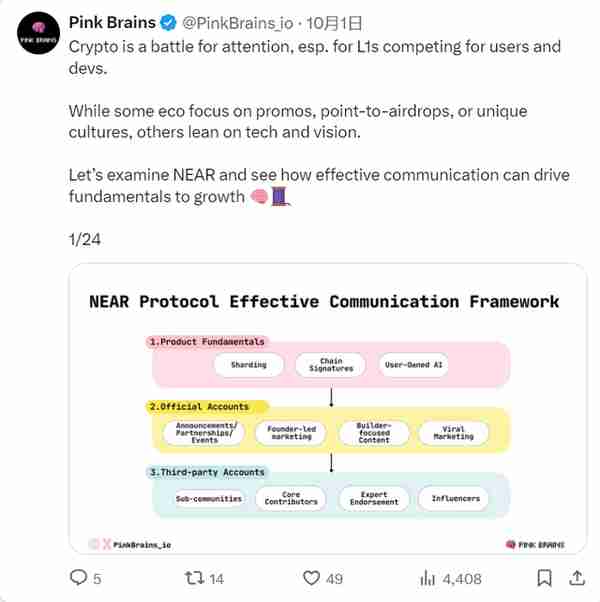
Task: Open Pink Brains profile avatar
Action: tap(38, 33)
